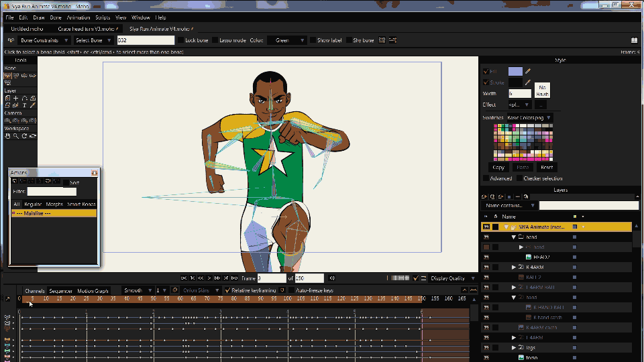The height and width of the screenshot is (362, 644).
Task: Open the Bone Constraints dropdown
Action: [44, 40]
